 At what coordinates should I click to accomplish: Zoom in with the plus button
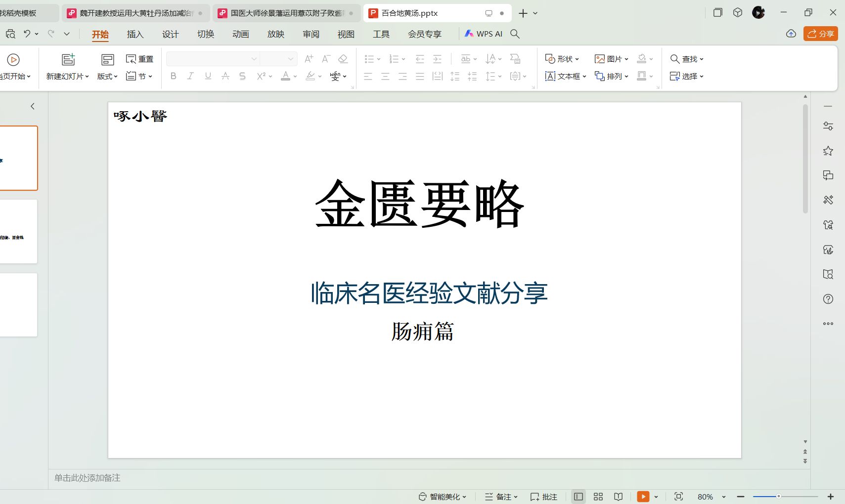pos(831,497)
